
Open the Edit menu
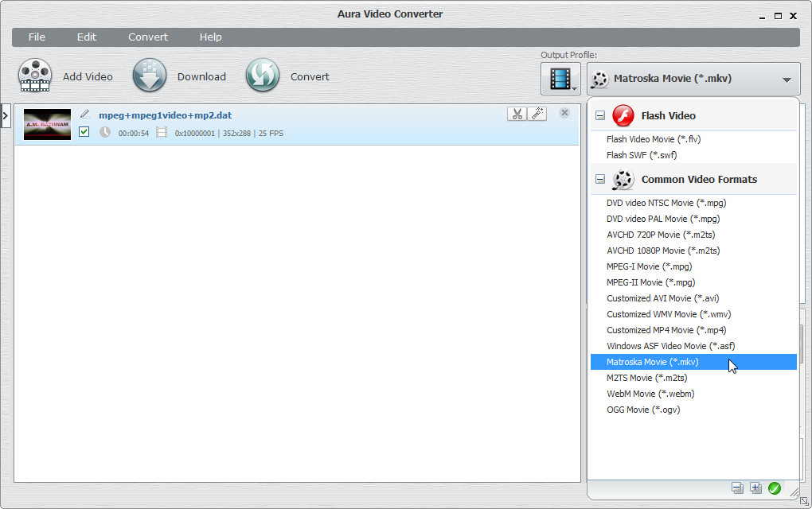coord(86,37)
